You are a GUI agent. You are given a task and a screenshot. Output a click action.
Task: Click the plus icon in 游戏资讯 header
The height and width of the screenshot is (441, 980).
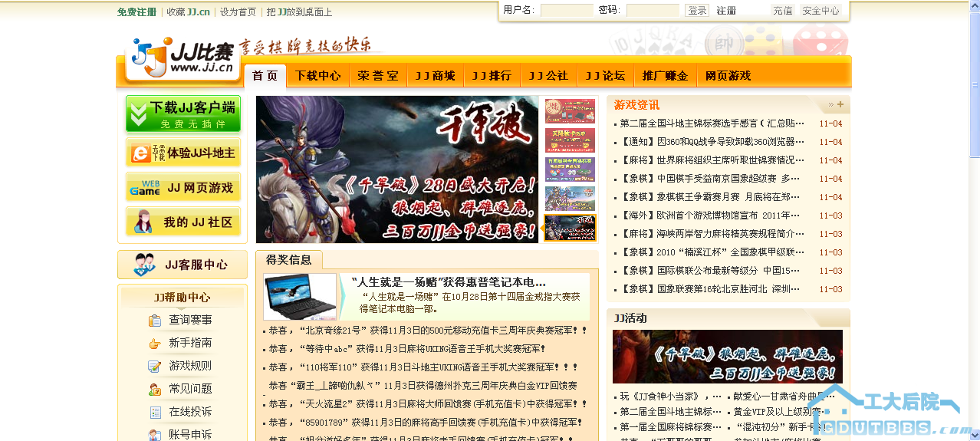coord(840,104)
